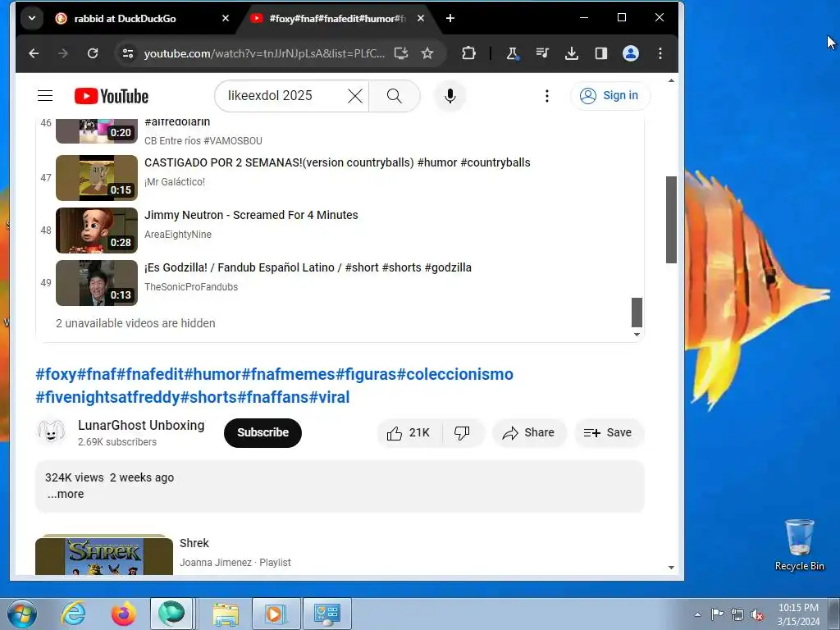Go back to the previous page
Viewport: 840px width, 630px height.
click(x=34, y=53)
